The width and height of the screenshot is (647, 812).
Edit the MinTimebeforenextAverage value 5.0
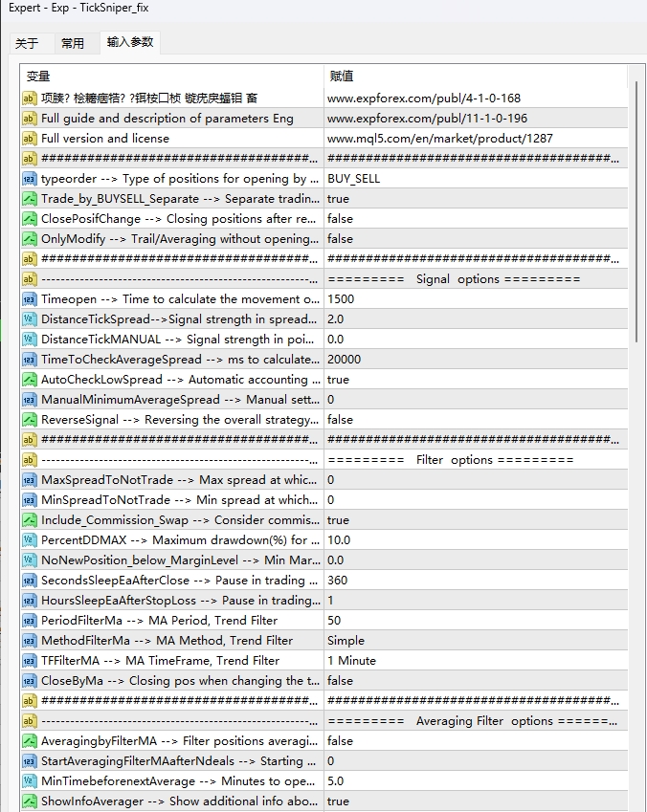click(x=476, y=781)
